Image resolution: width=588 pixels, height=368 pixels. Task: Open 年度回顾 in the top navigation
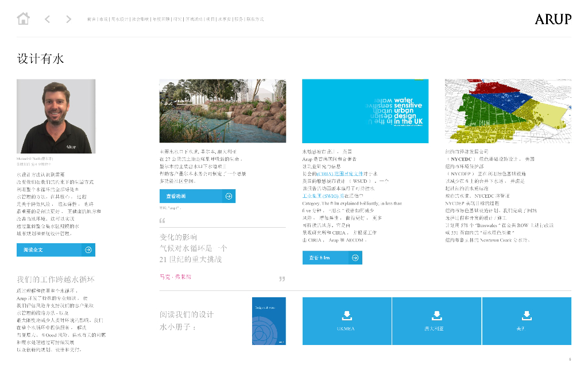pyautogui.click(x=161, y=19)
